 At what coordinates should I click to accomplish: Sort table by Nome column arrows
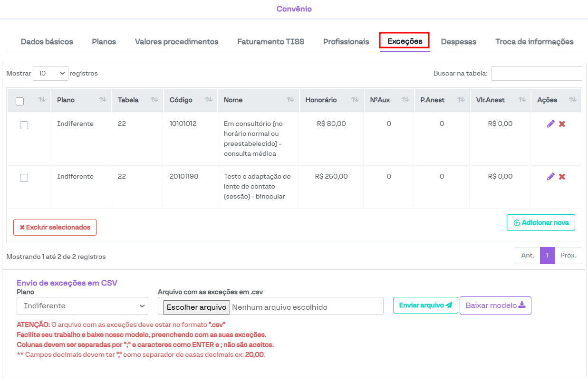290,100
